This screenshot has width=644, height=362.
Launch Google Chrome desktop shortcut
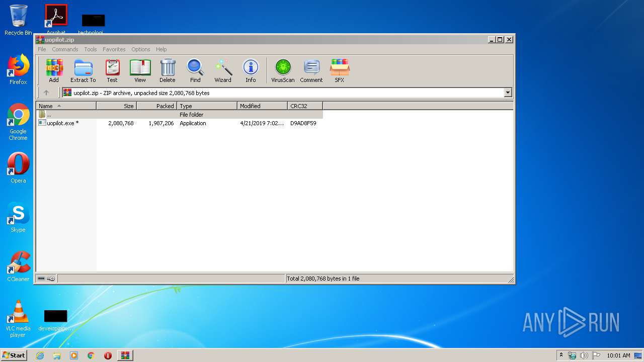point(18,122)
